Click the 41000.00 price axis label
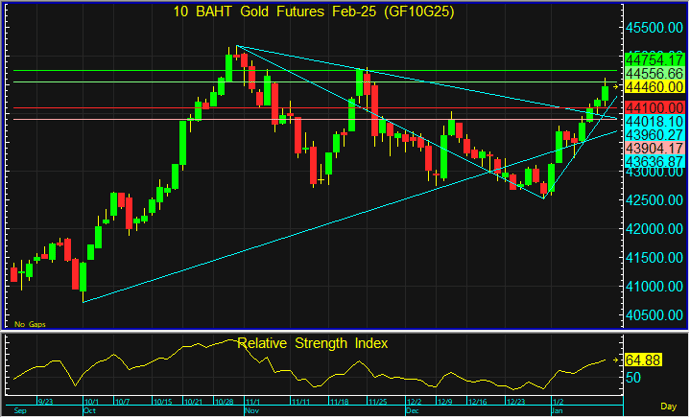The width and height of the screenshot is (690, 418). [x=654, y=287]
